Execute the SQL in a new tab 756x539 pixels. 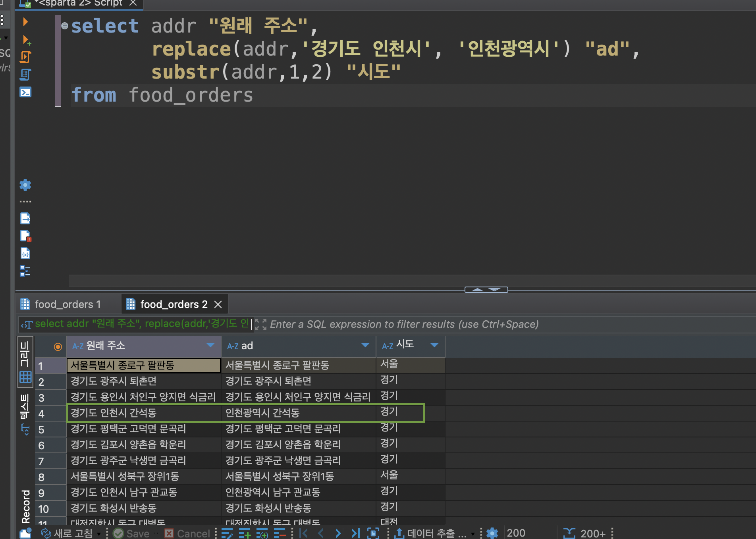[x=26, y=40]
